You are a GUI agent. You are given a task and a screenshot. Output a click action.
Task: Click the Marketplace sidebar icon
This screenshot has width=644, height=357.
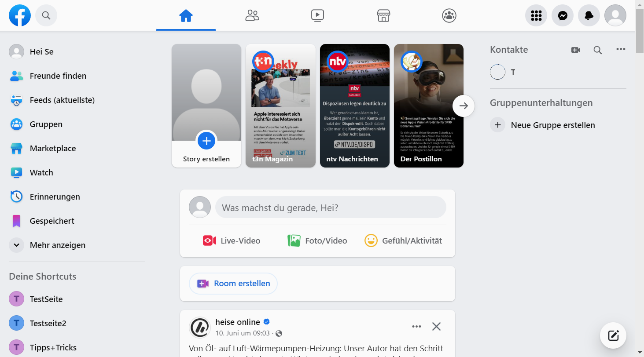pos(16,148)
